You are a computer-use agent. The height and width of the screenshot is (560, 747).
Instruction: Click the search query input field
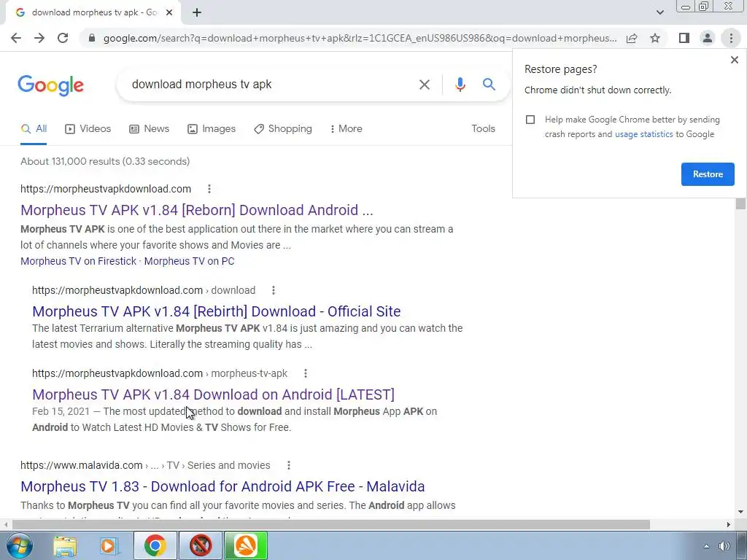click(x=271, y=85)
